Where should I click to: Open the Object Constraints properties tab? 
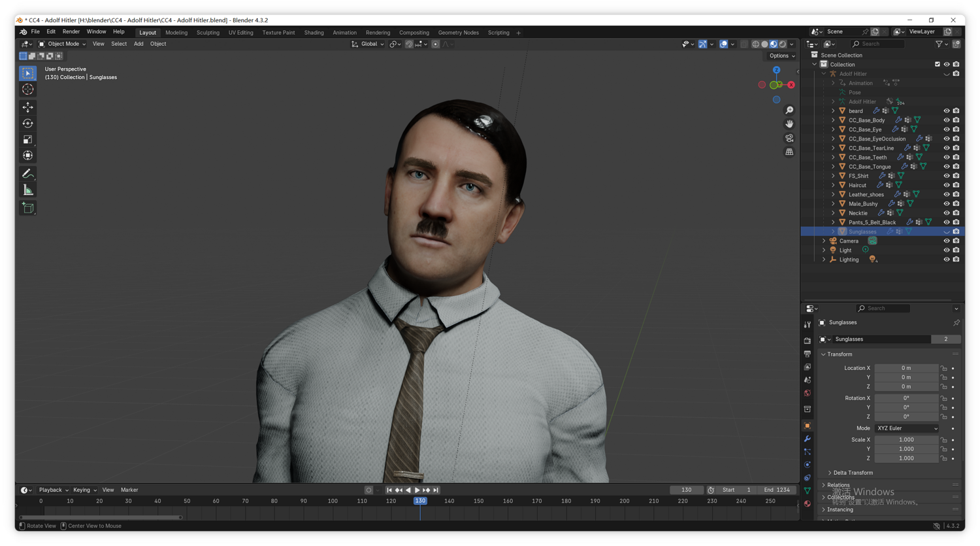(808, 478)
